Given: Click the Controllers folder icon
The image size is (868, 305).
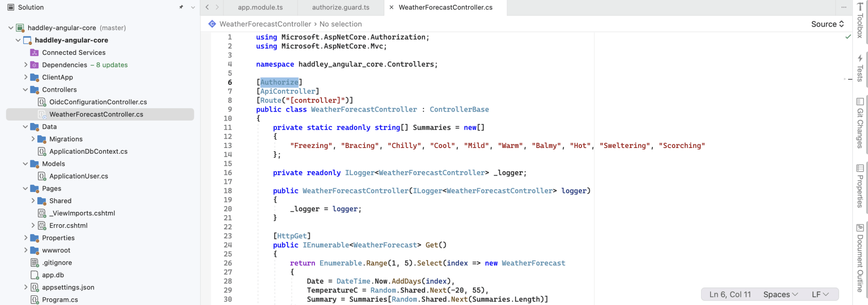Looking at the screenshot, I should pos(34,89).
